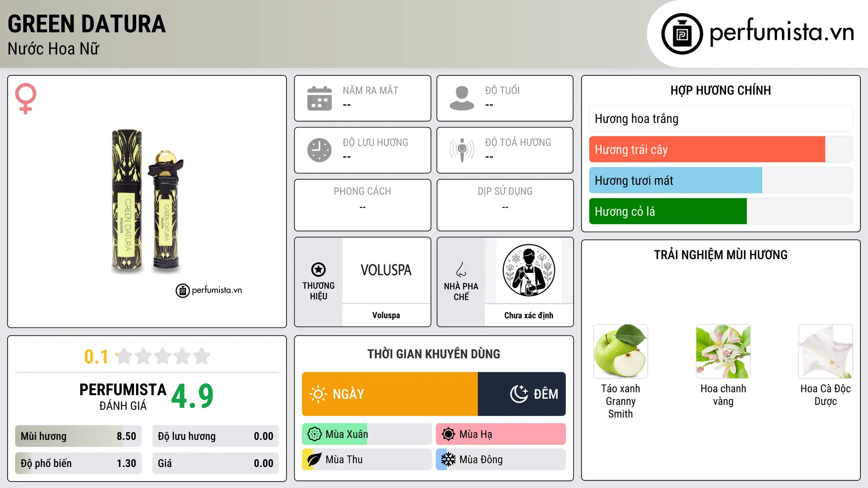Click the HỢP HƯƠNG CHÍNH heading
This screenshot has height=488, width=868.
coord(721,90)
